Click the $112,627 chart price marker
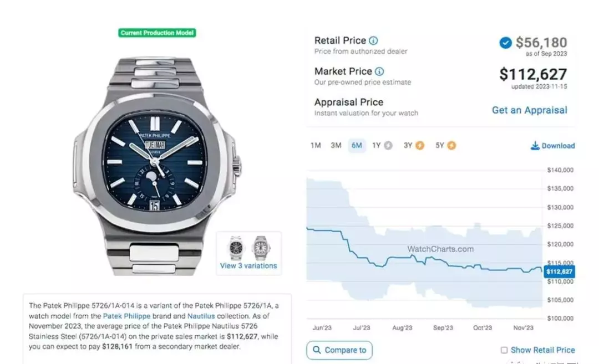This screenshot has height=364, width=599. [559, 271]
